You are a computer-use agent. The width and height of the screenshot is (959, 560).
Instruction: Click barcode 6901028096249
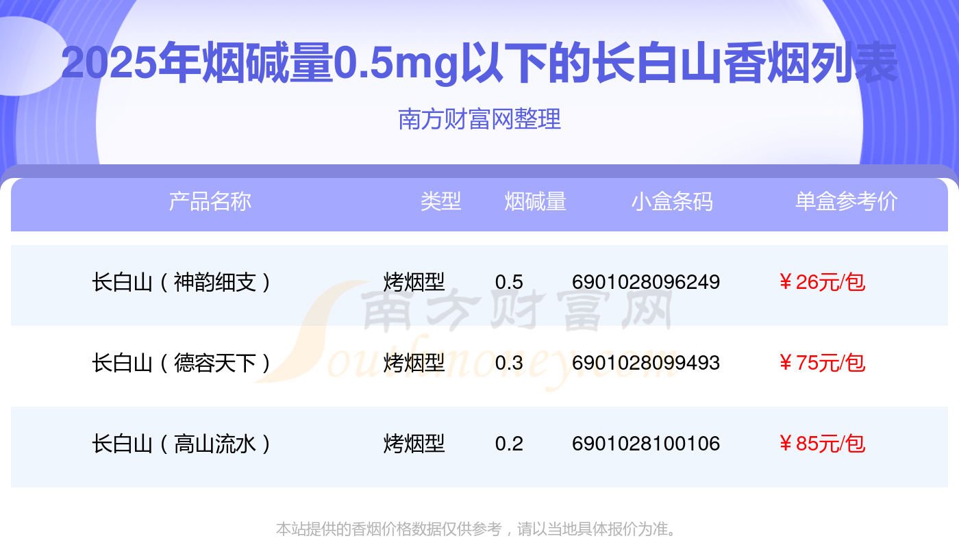[x=646, y=282]
